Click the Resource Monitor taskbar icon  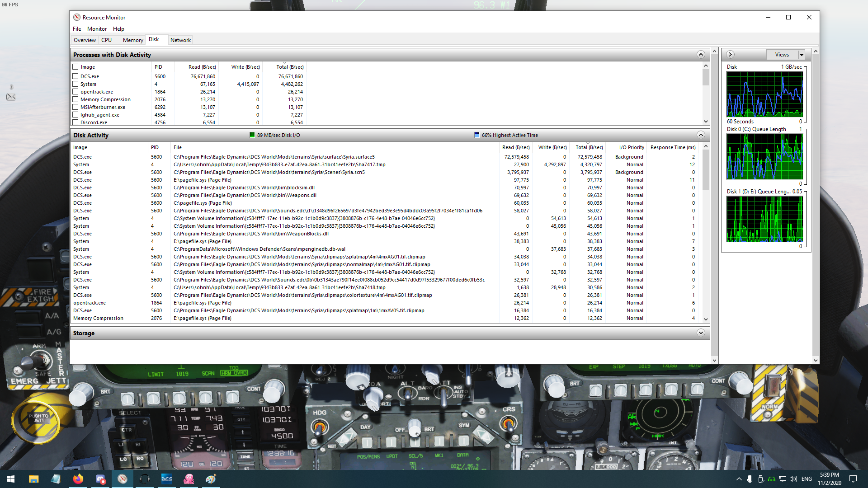[x=123, y=479]
